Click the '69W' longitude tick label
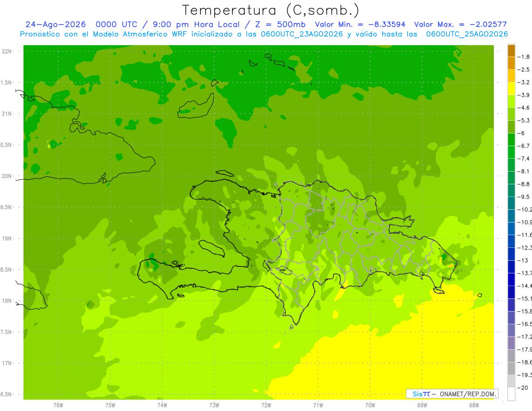This screenshot has height=411, width=532. [422, 405]
